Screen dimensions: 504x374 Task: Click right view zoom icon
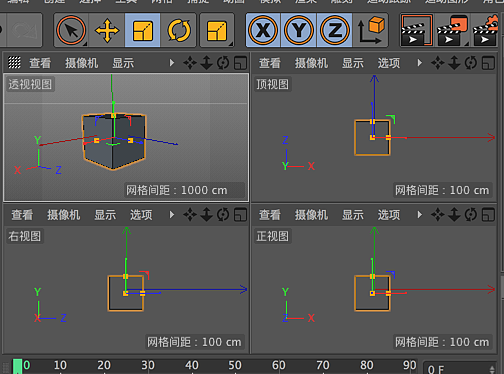click(207, 215)
